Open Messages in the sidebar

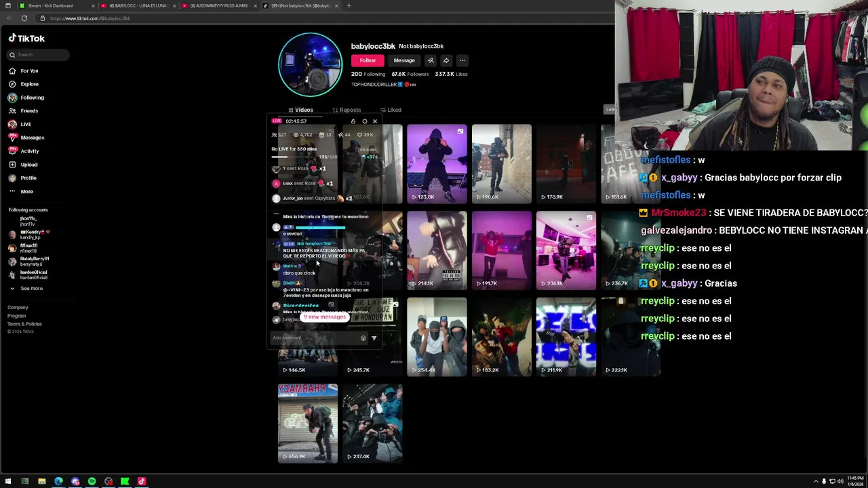tap(26, 138)
